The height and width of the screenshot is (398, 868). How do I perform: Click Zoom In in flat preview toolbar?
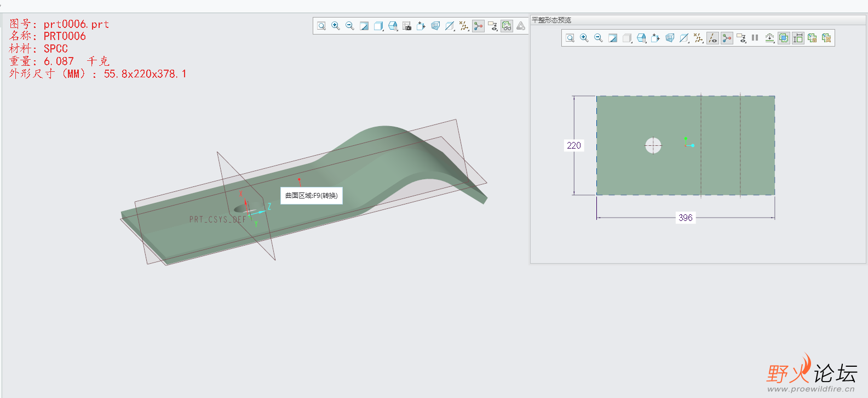(x=584, y=38)
